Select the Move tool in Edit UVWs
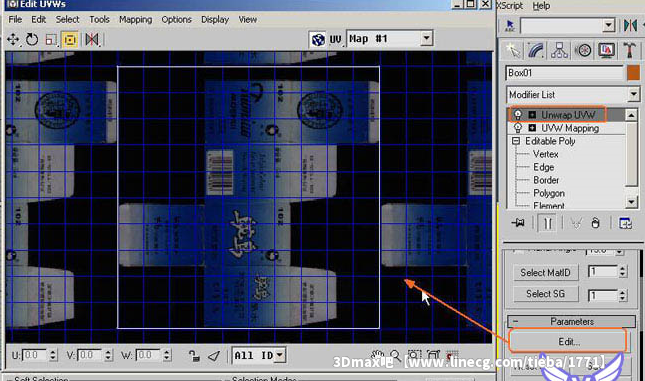Viewport: 645px width, 381px height. click(x=13, y=39)
